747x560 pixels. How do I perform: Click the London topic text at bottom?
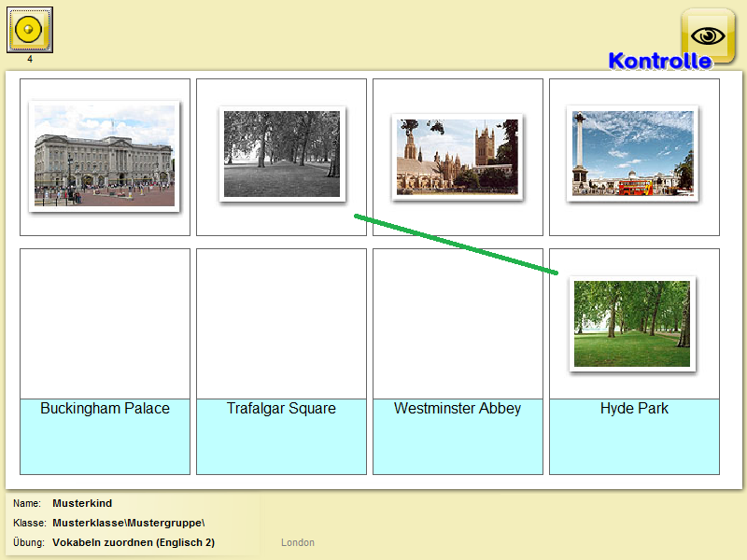(x=298, y=542)
